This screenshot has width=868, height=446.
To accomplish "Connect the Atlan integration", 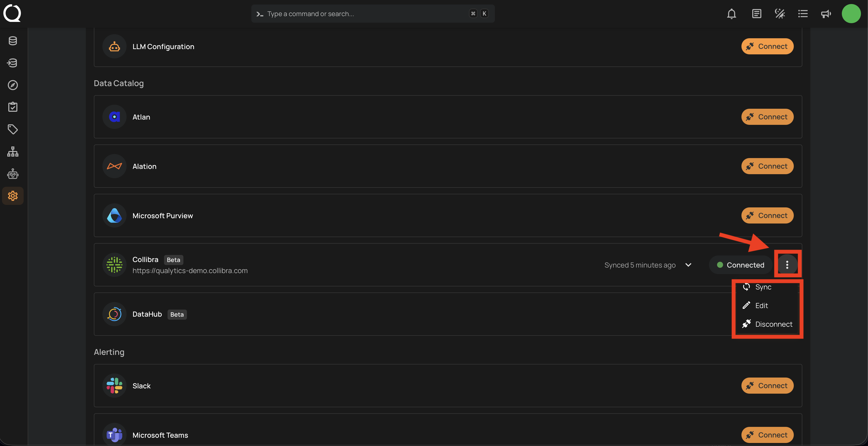I will (767, 117).
